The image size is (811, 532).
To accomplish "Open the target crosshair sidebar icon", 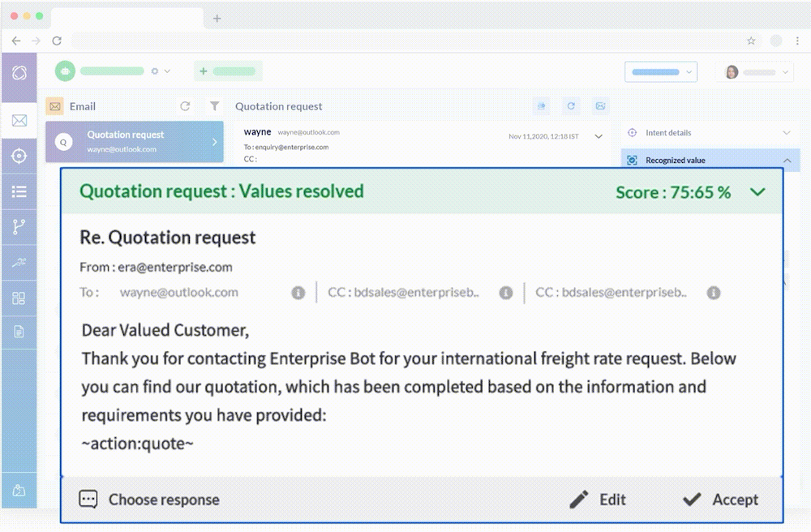I will click(x=19, y=156).
